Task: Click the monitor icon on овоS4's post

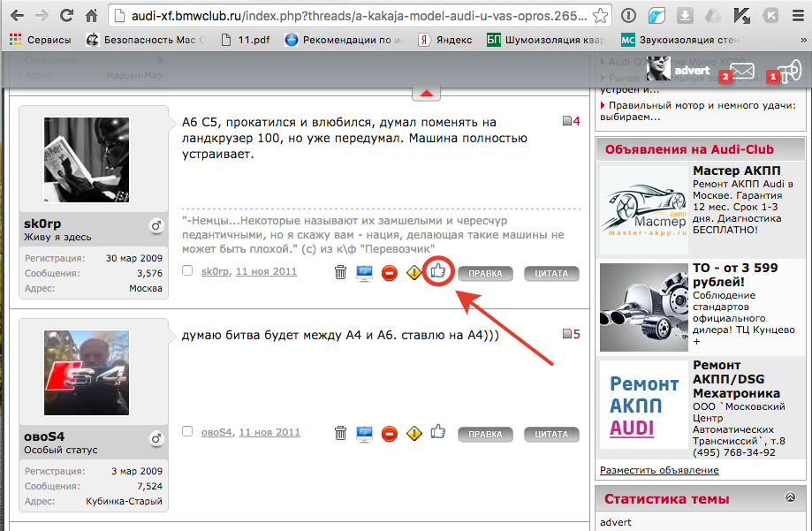Action: point(365,434)
